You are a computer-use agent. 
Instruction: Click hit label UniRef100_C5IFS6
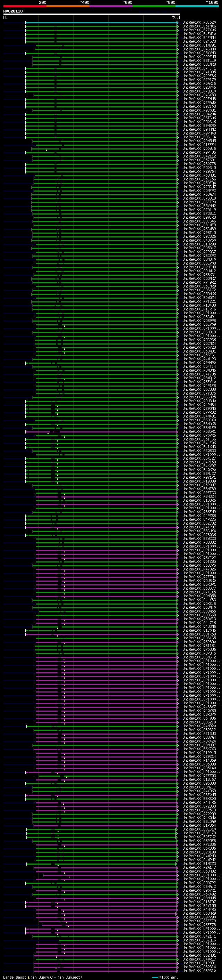coord(199,439)
